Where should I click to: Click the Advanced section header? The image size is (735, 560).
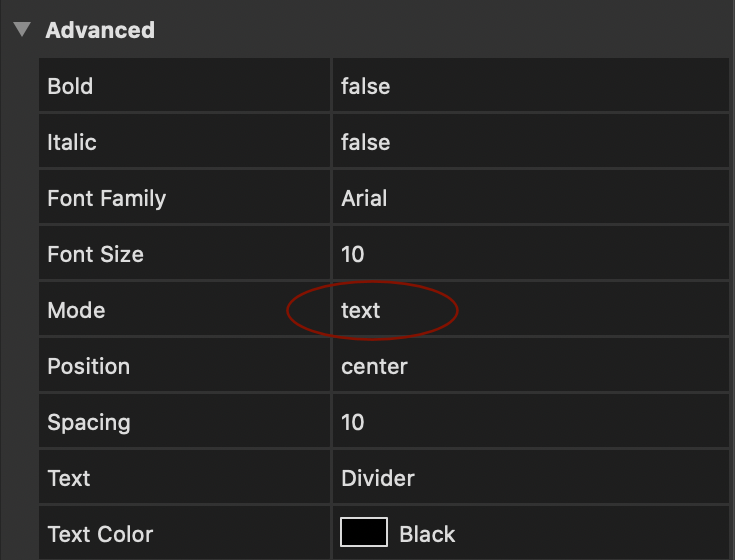click(100, 30)
